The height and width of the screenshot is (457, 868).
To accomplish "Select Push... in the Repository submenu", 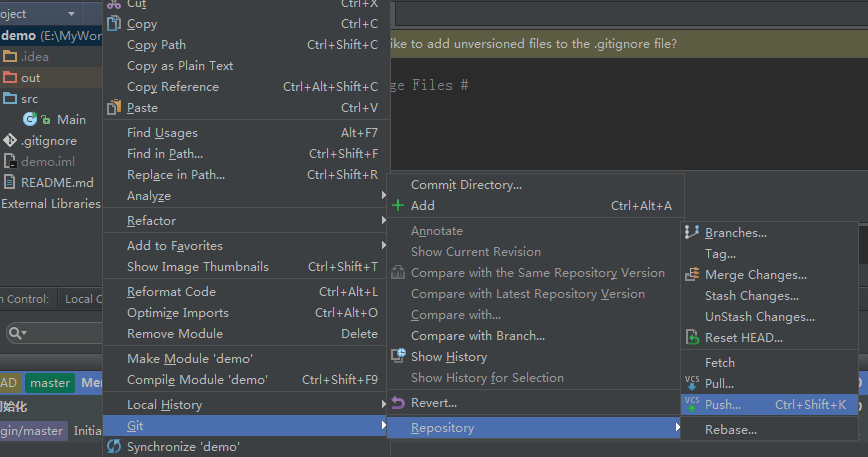I will (723, 405).
